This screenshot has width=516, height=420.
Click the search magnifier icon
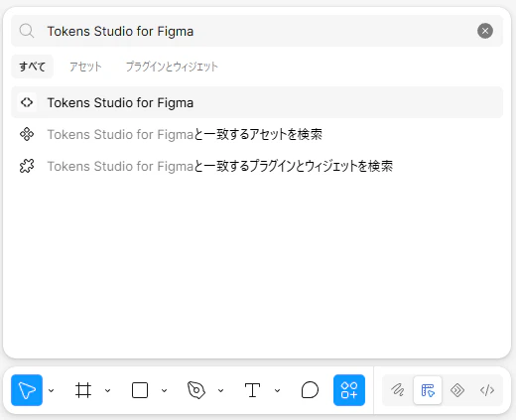27,31
